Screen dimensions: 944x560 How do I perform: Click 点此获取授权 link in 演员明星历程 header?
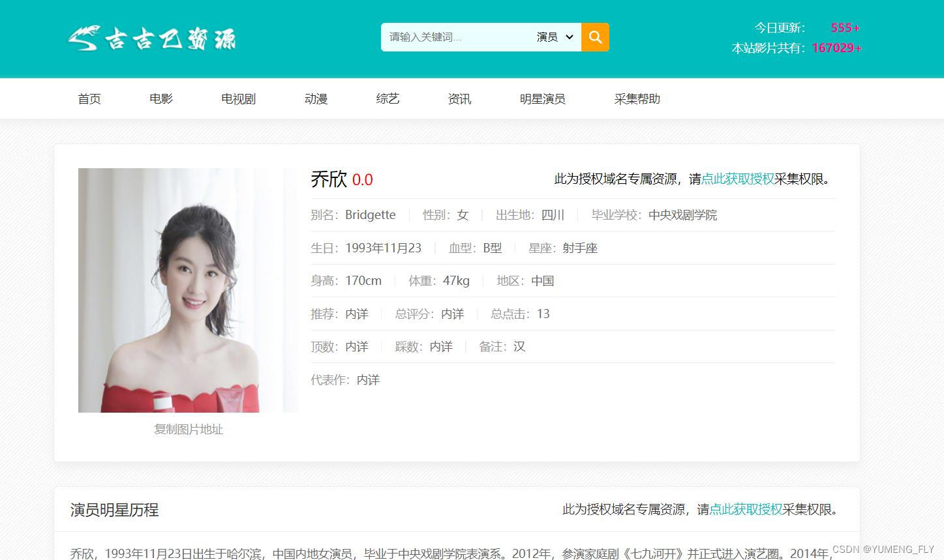coord(746,510)
